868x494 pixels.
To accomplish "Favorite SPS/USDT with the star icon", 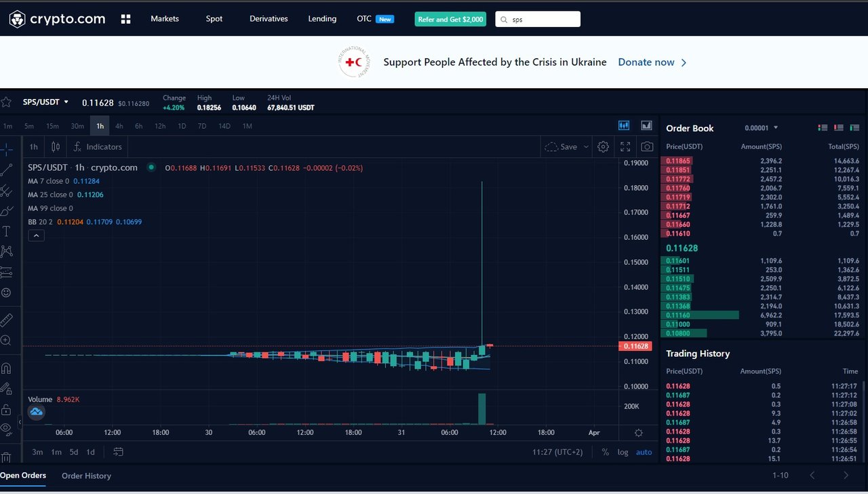I will [x=6, y=102].
